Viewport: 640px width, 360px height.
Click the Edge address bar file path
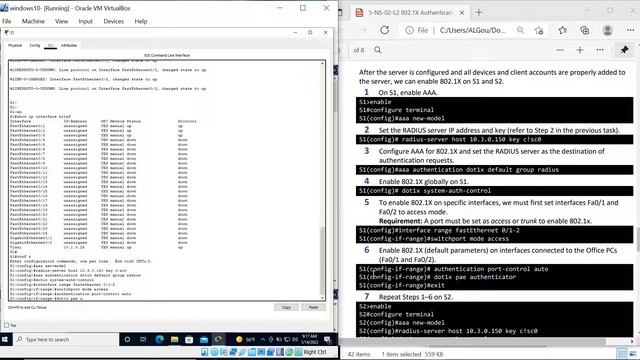coord(472,30)
